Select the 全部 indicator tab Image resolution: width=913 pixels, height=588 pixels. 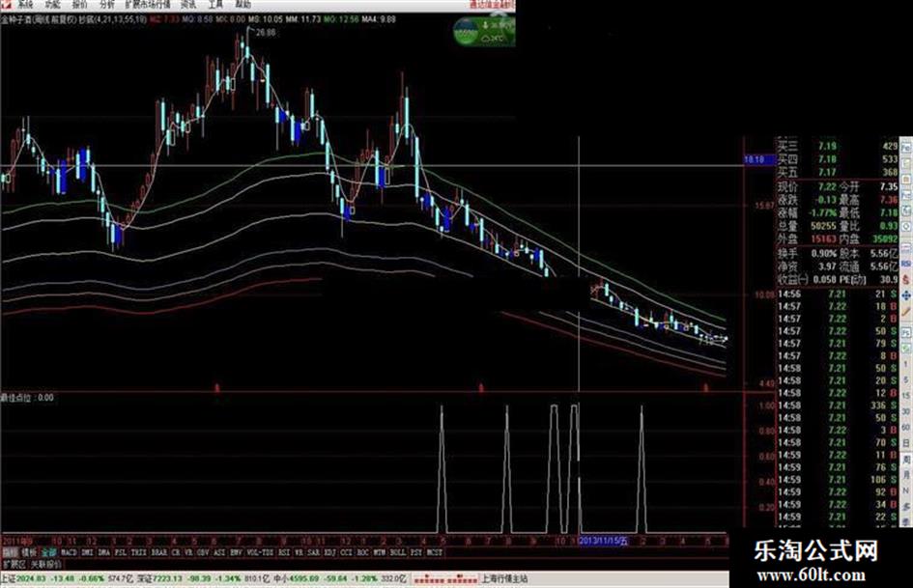click(x=48, y=552)
